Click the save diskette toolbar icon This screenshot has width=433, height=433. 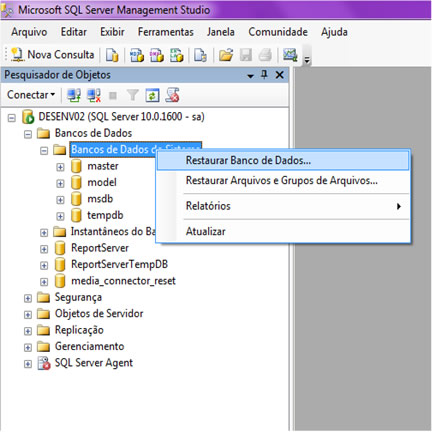[246, 55]
